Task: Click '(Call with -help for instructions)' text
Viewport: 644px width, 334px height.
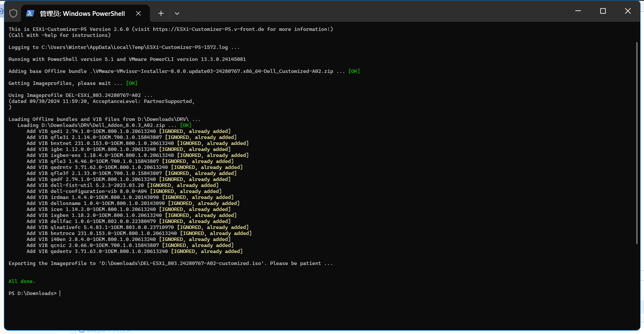Action: 60,35
